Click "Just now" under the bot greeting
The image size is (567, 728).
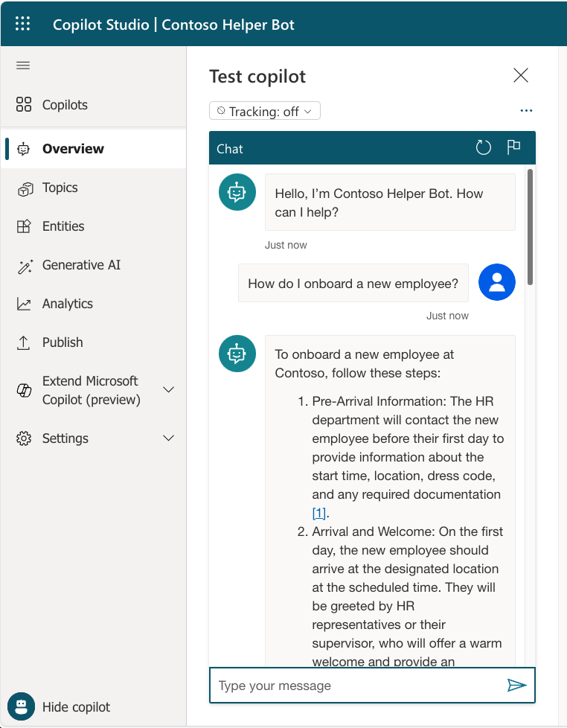[x=286, y=245]
